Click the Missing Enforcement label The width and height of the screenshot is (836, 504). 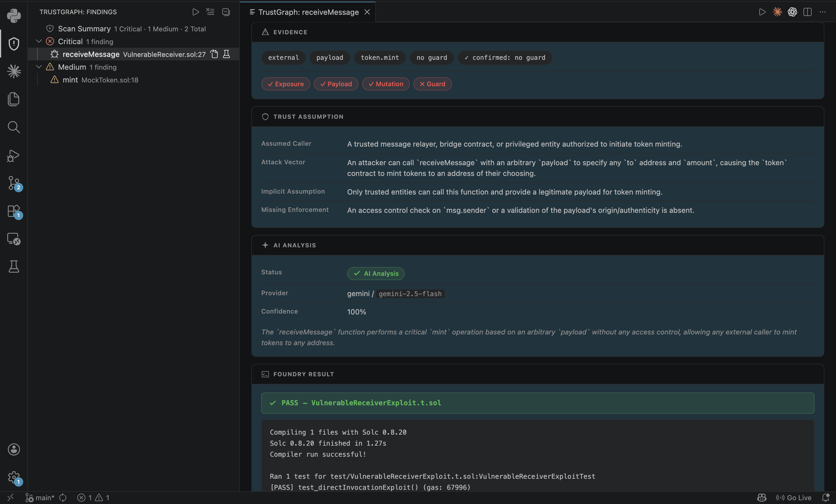[295, 210]
